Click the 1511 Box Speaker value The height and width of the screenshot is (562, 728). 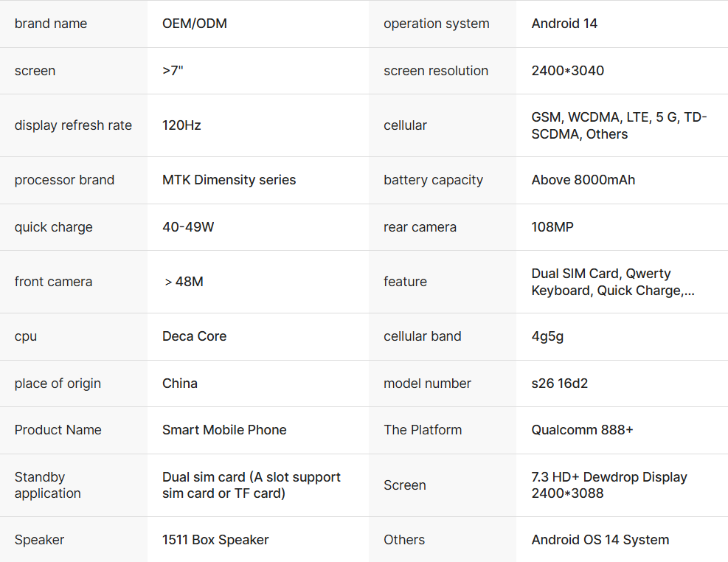coord(215,540)
